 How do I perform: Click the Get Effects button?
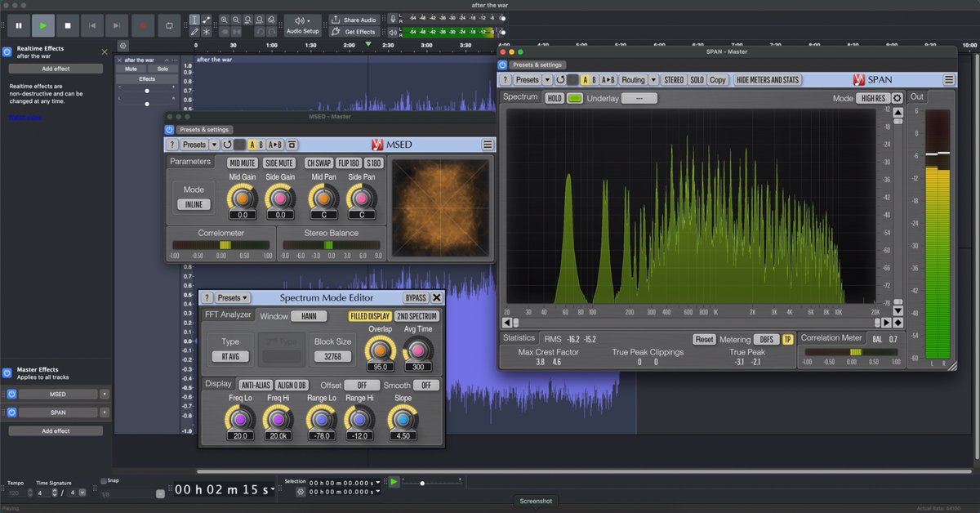coord(354,32)
